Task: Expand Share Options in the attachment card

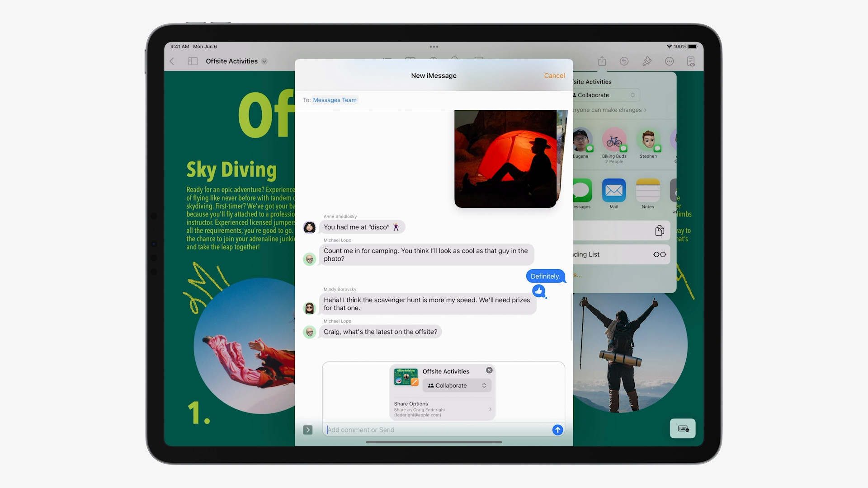Action: tap(443, 409)
